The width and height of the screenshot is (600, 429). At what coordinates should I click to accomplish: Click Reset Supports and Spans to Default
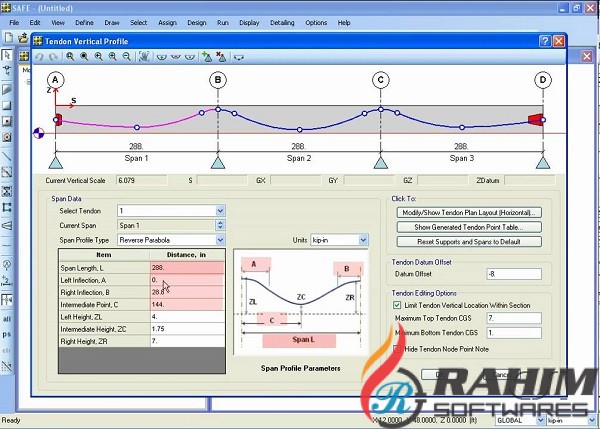pyautogui.click(x=469, y=241)
